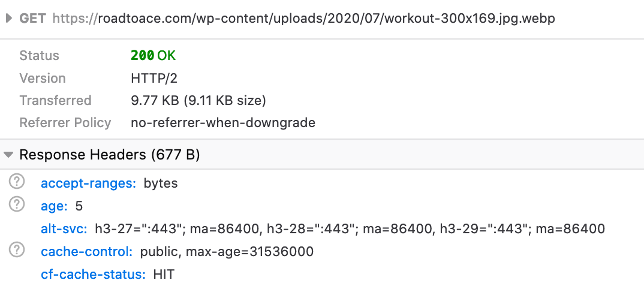This screenshot has height=289, width=644.
Task: Select the HIT cache status value
Action: point(164,274)
